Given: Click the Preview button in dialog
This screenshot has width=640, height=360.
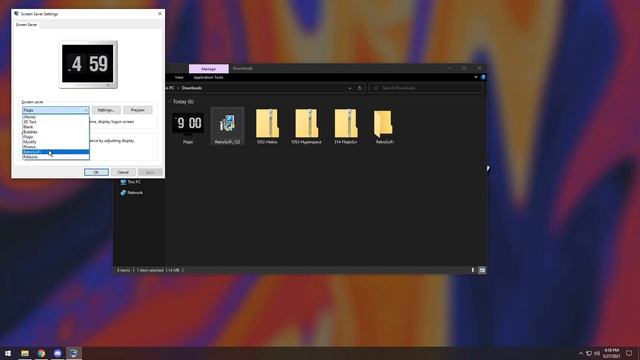Looking at the screenshot, I should (x=138, y=110).
